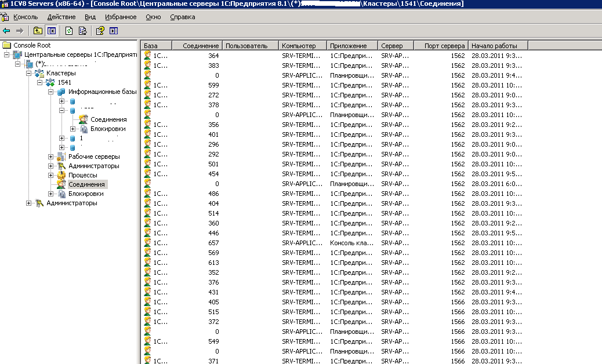Select the row with connection 613

pos(333,263)
